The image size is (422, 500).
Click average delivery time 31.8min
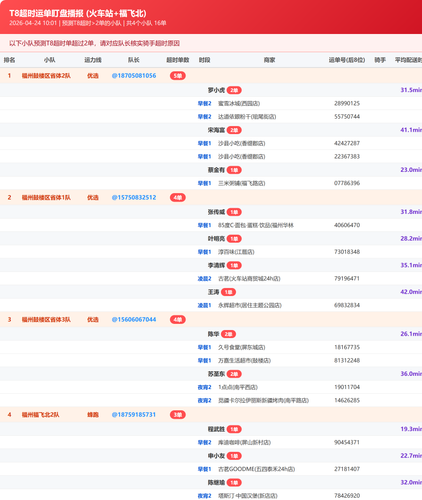click(411, 212)
